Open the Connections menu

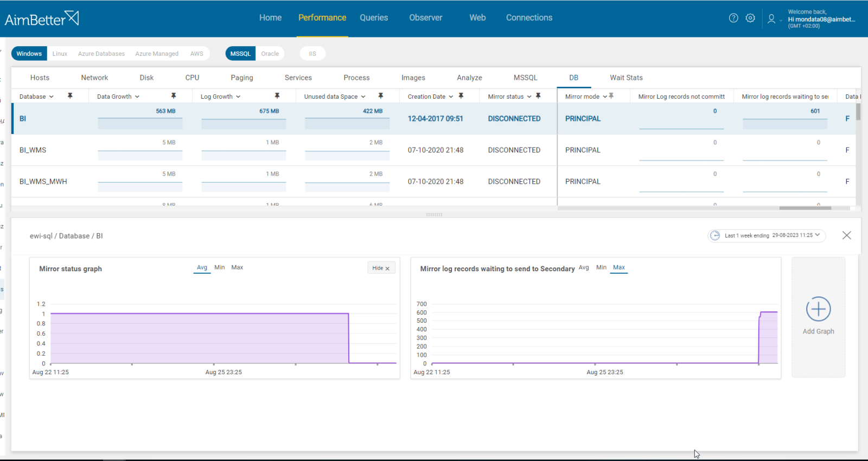click(x=529, y=18)
